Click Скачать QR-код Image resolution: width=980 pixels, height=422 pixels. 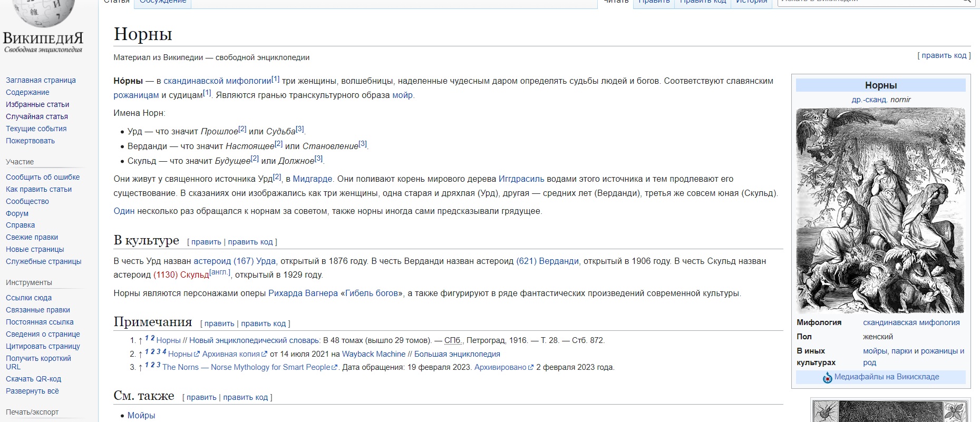point(33,379)
